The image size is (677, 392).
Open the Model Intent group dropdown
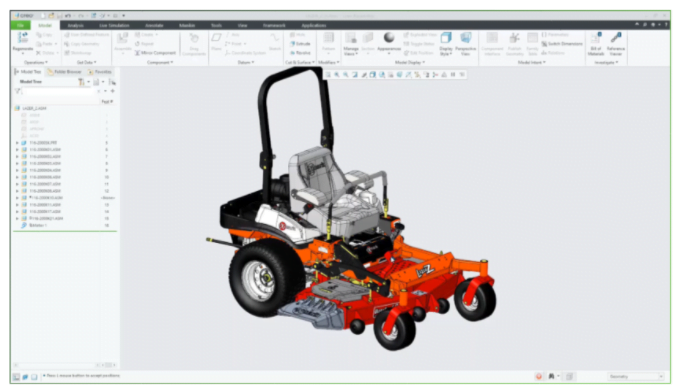pyautogui.click(x=531, y=63)
